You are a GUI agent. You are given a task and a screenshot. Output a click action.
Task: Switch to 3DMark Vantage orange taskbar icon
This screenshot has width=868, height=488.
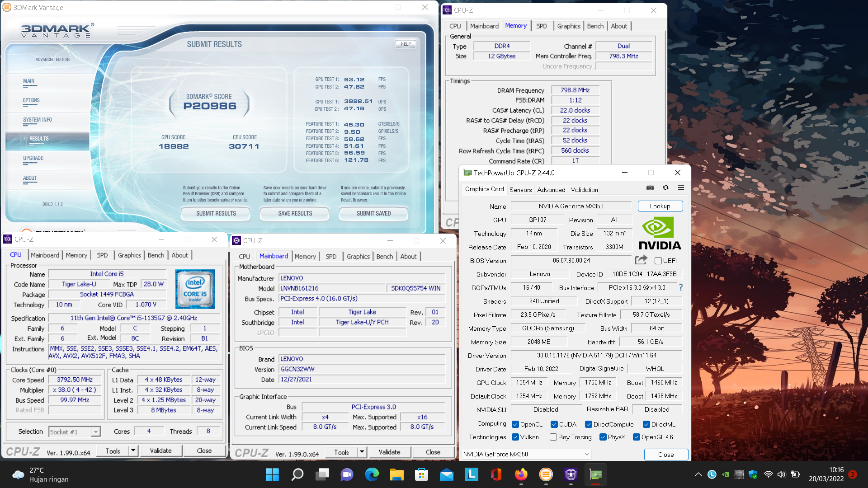546,474
